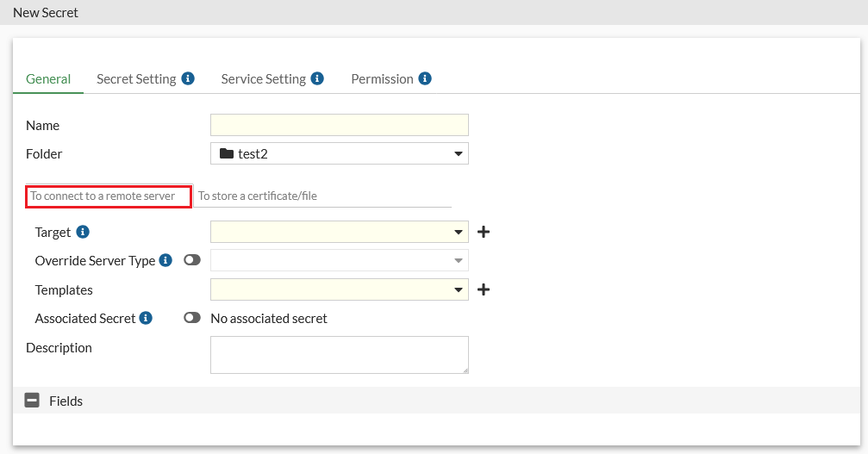Switch to the Secret Setting tab
868x454 pixels.
(x=136, y=79)
